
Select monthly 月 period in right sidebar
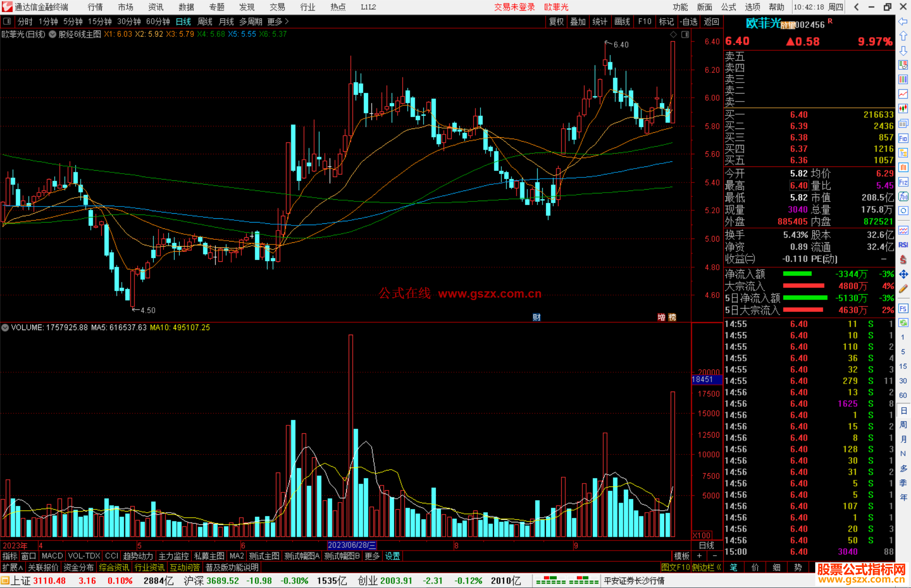(903, 439)
